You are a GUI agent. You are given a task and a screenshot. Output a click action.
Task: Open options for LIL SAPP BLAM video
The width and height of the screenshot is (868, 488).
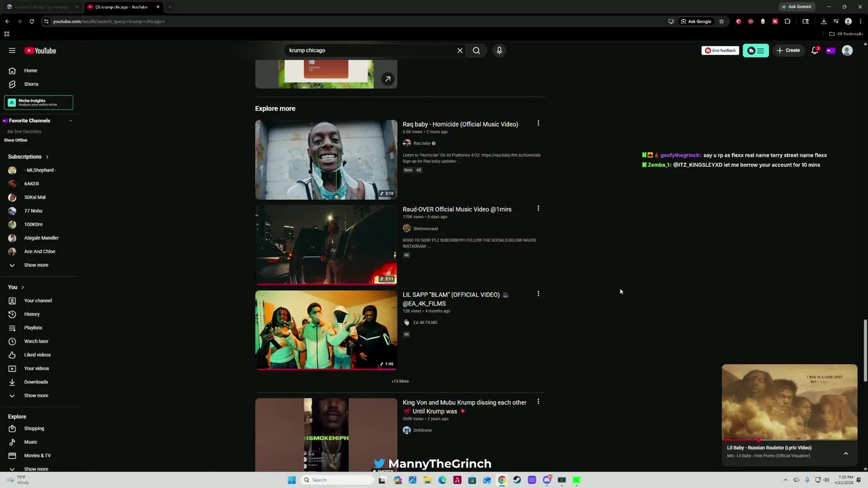(x=538, y=293)
